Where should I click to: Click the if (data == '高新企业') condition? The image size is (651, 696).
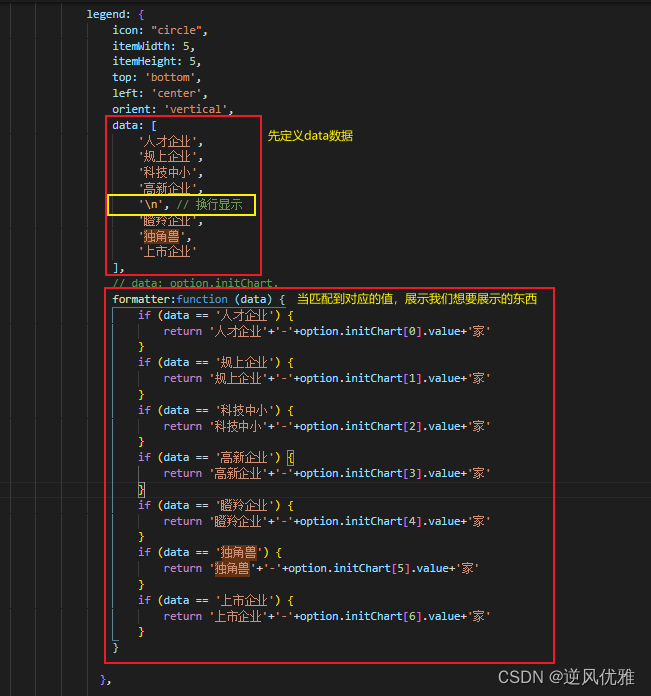[216, 458]
